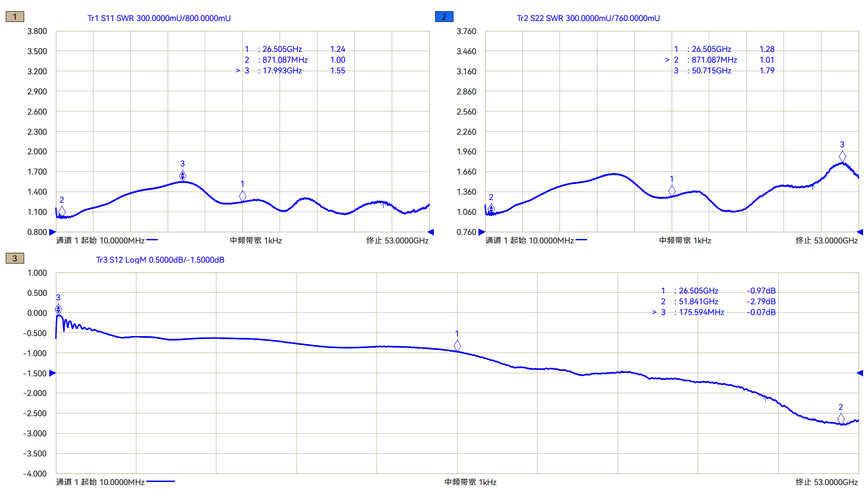Select marker 3 diamond on S11 SWR trace
This screenshot has width=868, height=490.
(182, 175)
